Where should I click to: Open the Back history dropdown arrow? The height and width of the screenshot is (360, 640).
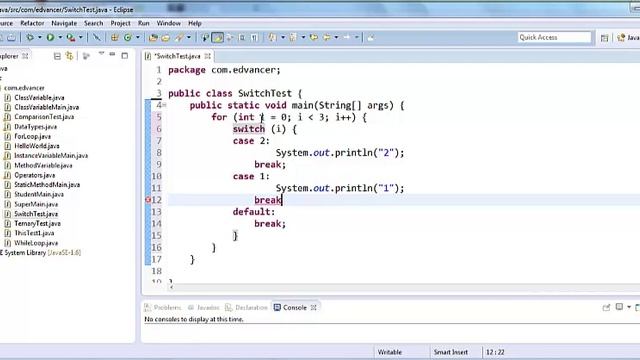coord(336,38)
